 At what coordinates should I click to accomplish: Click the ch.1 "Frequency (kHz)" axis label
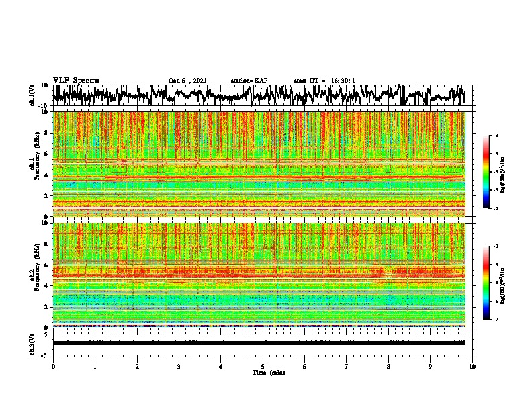(x=37, y=156)
